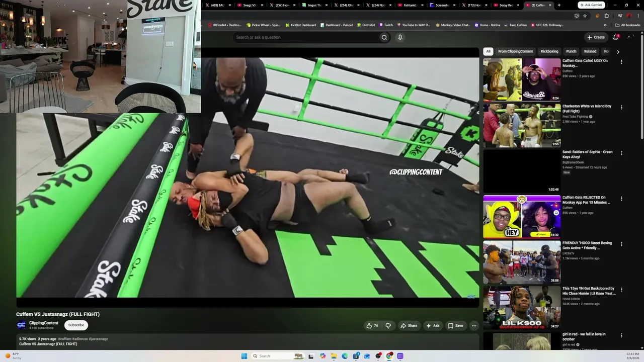
Task: Open options for Cuffem Gets REJECTED video
Action: click(x=621, y=199)
